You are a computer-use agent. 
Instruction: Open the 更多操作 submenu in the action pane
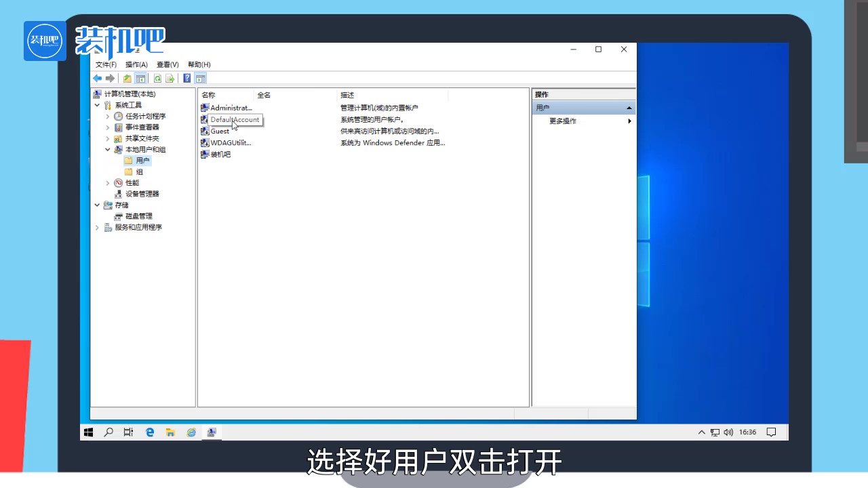pos(562,121)
